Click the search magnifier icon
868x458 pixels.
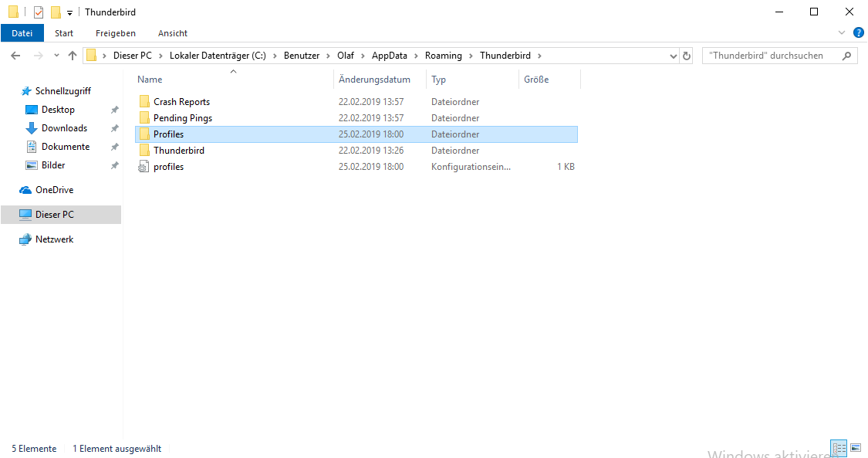point(846,56)
